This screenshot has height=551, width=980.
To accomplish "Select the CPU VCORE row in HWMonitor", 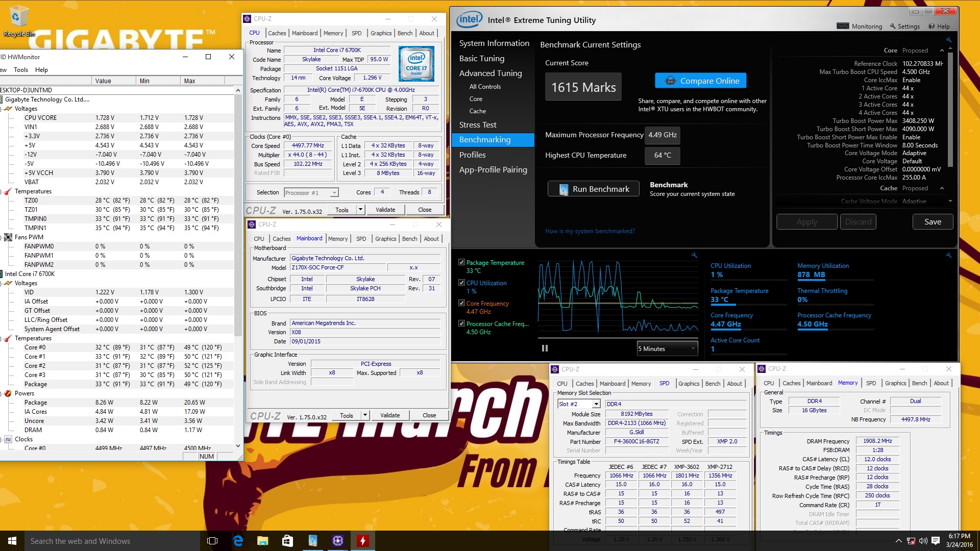I will (x=117, y=118).
